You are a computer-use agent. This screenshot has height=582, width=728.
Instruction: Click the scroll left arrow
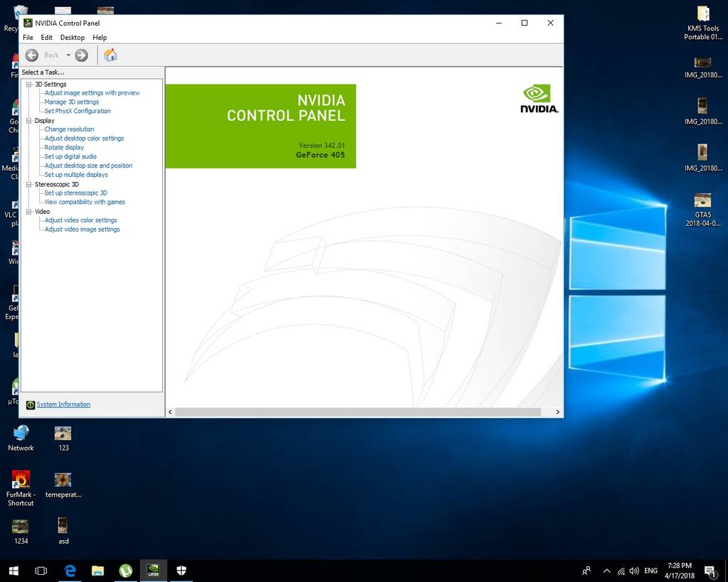(171, 412)
